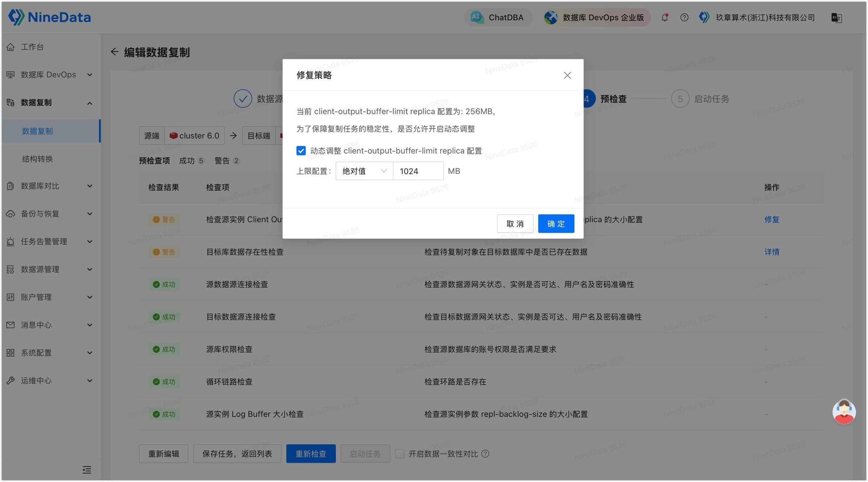The height and width of the screenshot is (482, 868).
Task: Click the 运维中心 wrench icon
Action: 10,381
